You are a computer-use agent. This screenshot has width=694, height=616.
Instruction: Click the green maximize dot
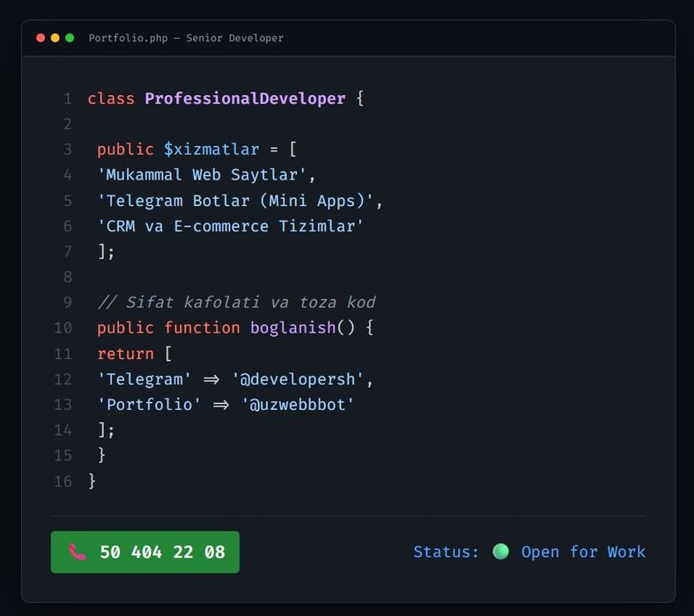[70, 39]
